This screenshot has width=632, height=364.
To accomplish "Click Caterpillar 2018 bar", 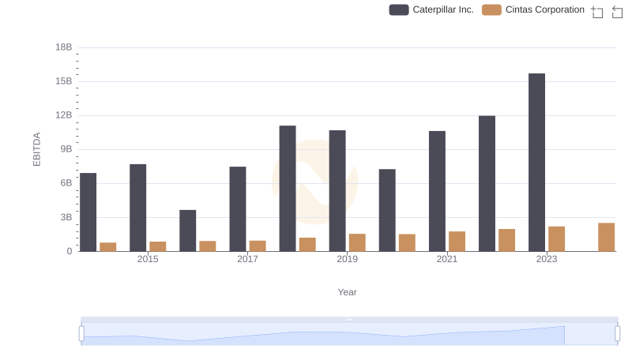I will (288, 189).
